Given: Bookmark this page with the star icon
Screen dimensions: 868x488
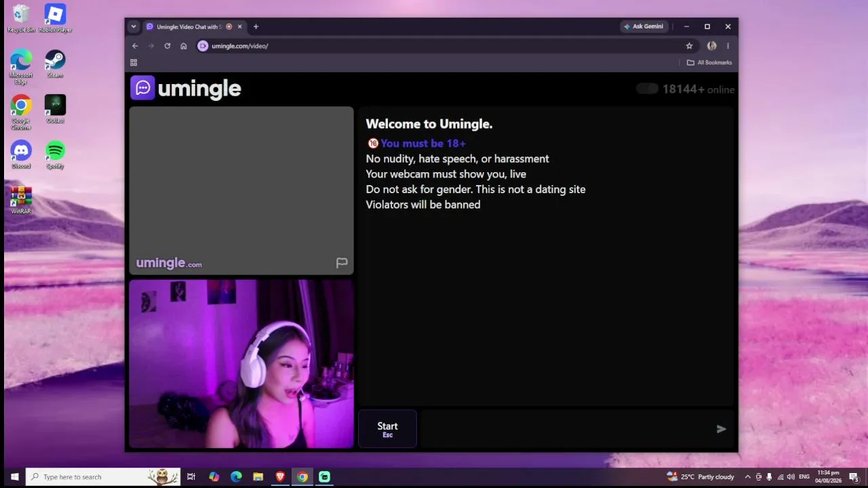Looking at the screenshot, I should tap(690, 46).
